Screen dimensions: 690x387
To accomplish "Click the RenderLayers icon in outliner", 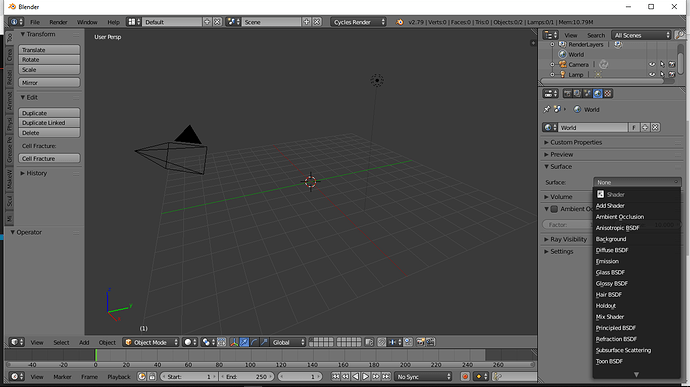I will pos(562,44).
